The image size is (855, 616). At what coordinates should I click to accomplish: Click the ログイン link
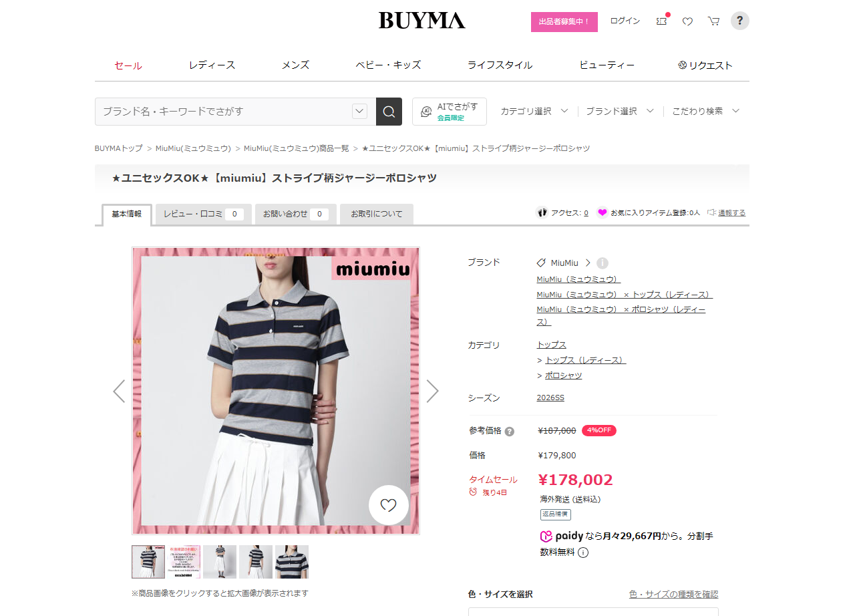click(x=625, y=21)
